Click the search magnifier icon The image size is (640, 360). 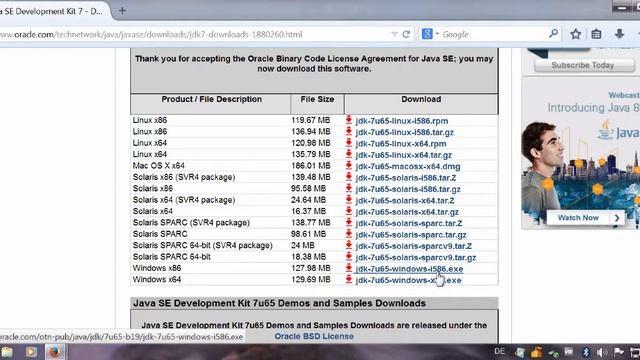553,33
